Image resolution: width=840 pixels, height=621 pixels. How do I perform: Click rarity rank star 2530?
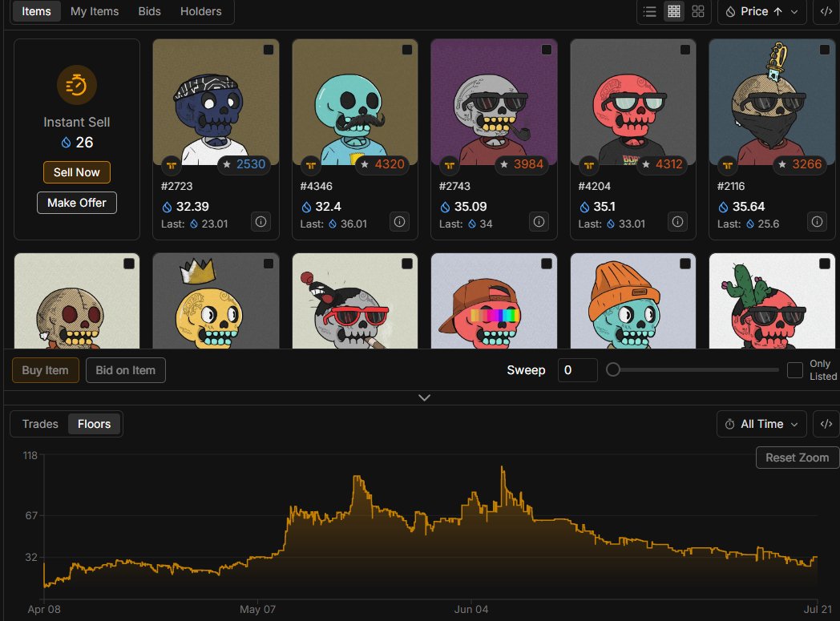[244, 164]
